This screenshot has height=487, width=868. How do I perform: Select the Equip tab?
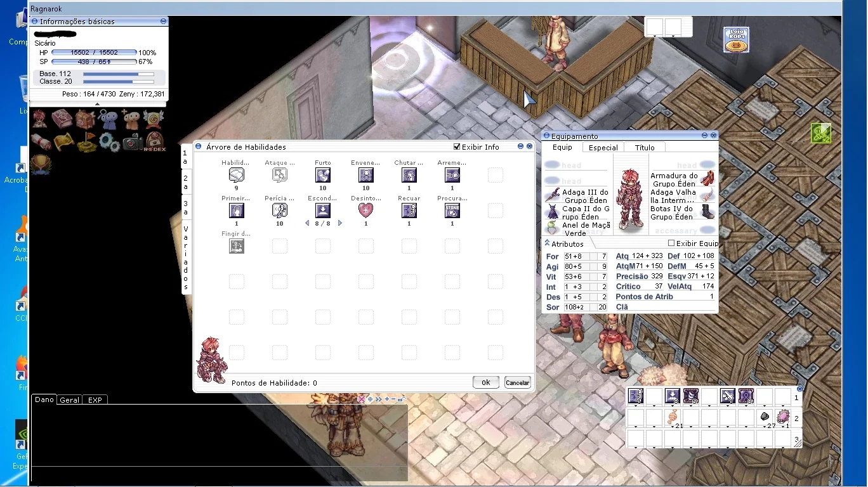562,147
